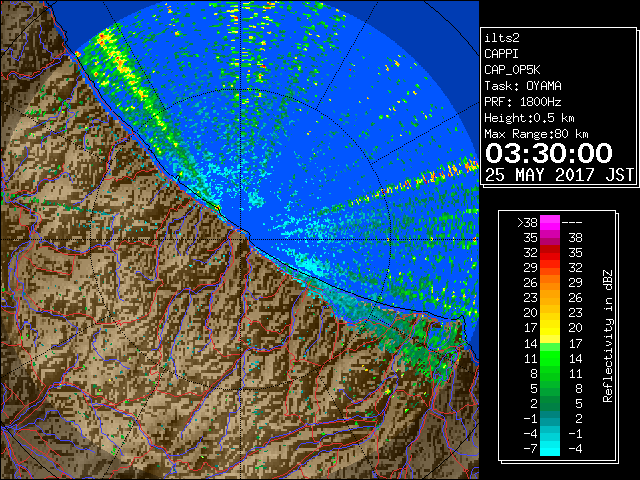Screen dimensions: 640x480
Task: Click the "ilts2" site label
Action: [502, 38]
